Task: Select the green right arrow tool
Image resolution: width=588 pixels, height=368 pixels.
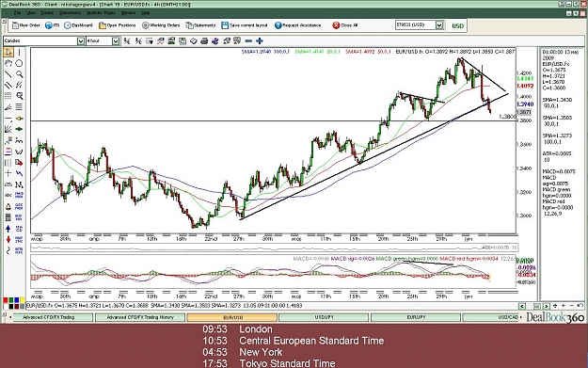Action: click(x=19, y=129)
